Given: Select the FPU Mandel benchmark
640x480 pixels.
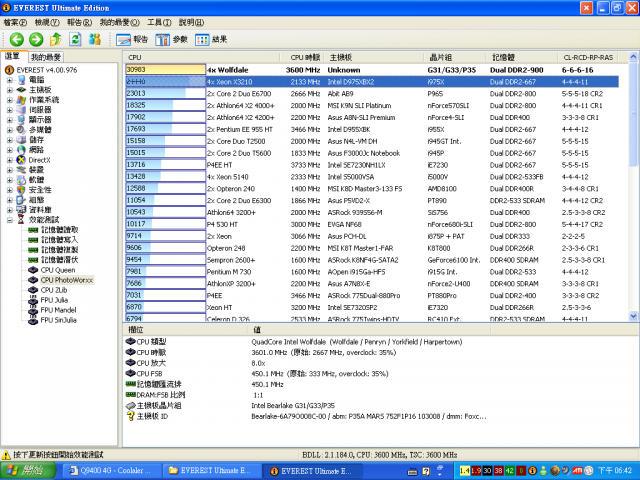Looking at the screenshot, I should 58,310.
